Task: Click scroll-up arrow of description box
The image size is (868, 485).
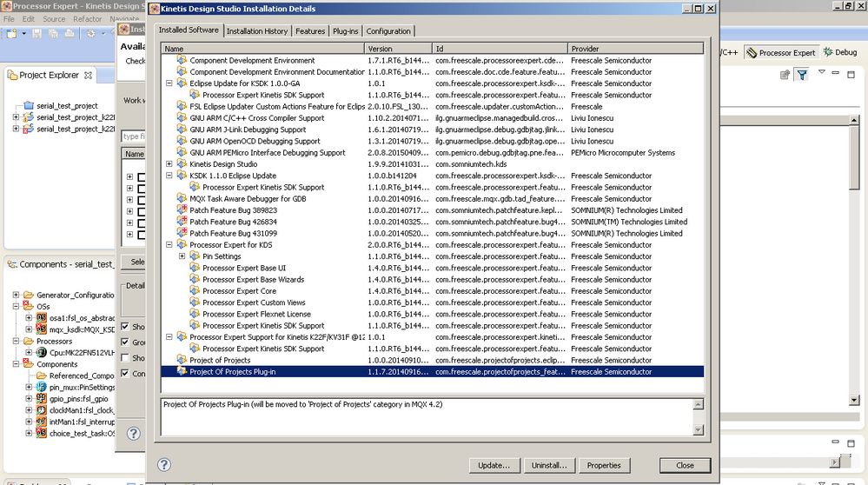Action: (698, 404)
